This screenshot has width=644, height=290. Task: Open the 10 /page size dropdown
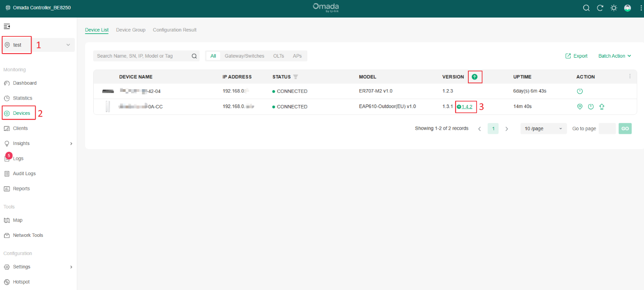[543, 129]
